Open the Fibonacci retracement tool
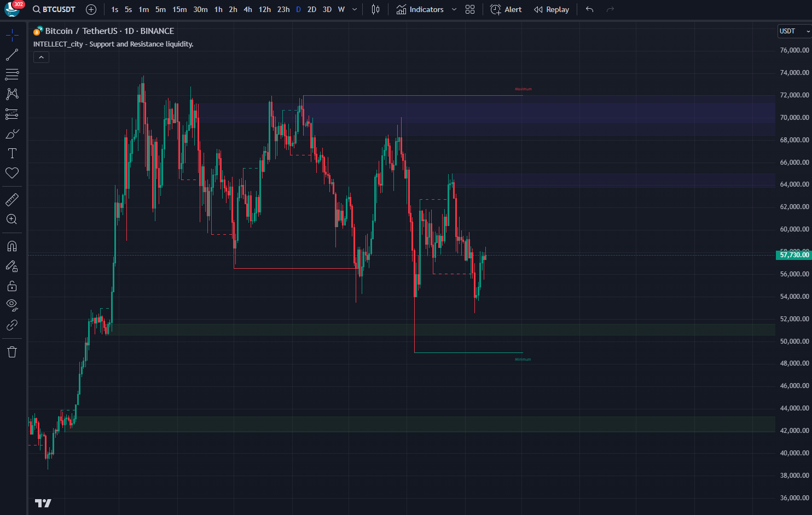 click(x=12, y=74)
